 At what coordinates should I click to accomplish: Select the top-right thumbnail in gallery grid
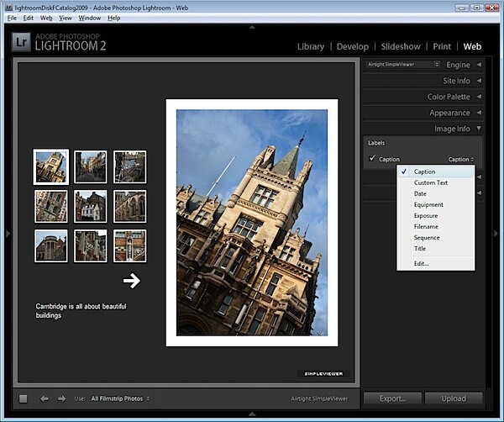pos(130,167)
